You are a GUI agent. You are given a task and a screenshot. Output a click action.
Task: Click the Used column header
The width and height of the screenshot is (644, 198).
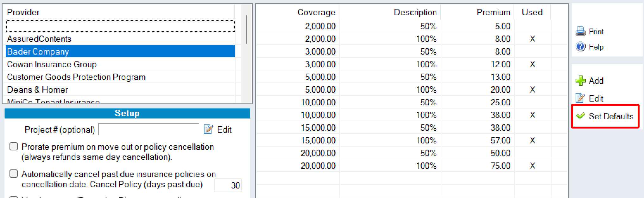[532, 12]
